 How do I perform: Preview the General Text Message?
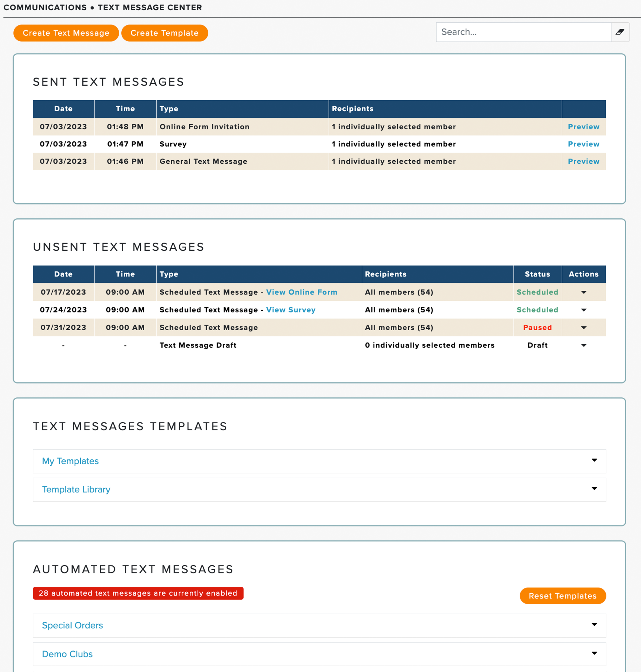click(x=583, y=161)
